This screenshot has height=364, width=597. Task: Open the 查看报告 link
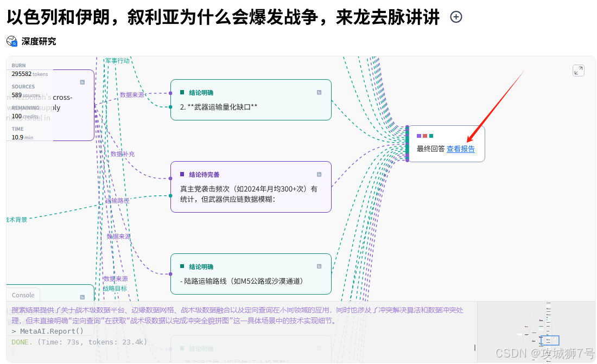point(461,149)
